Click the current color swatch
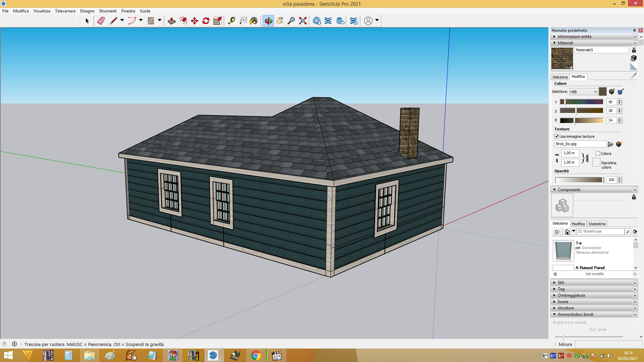 click(603, 92)
